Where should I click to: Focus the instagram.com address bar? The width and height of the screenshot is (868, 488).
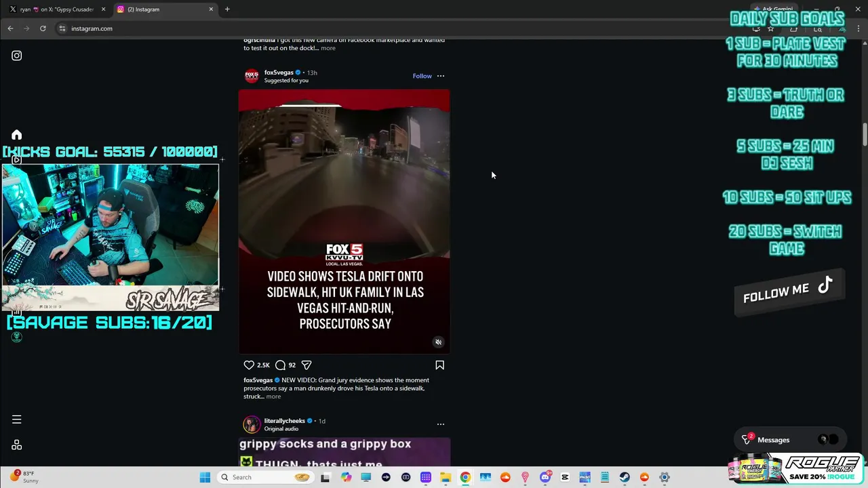[x=400, y=28]
